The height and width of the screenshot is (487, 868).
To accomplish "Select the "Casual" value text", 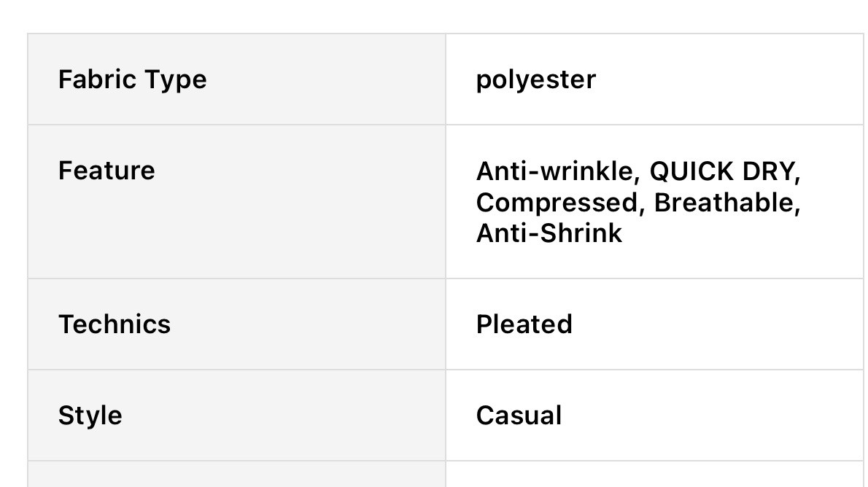I will point(519,416).
